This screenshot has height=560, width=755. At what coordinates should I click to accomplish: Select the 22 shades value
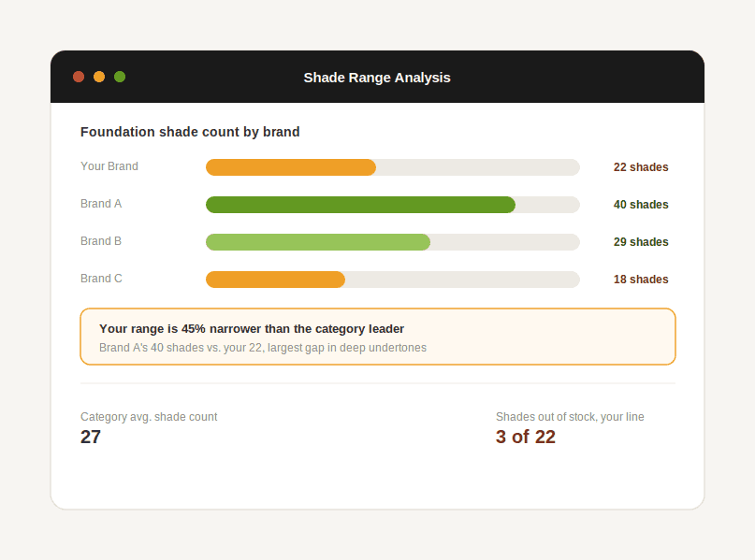[641, 167]
